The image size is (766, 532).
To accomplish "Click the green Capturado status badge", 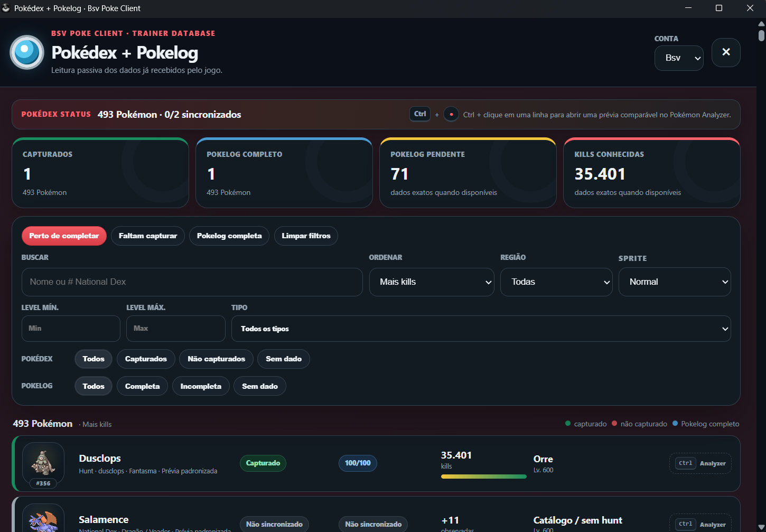I will click(263, 463).
